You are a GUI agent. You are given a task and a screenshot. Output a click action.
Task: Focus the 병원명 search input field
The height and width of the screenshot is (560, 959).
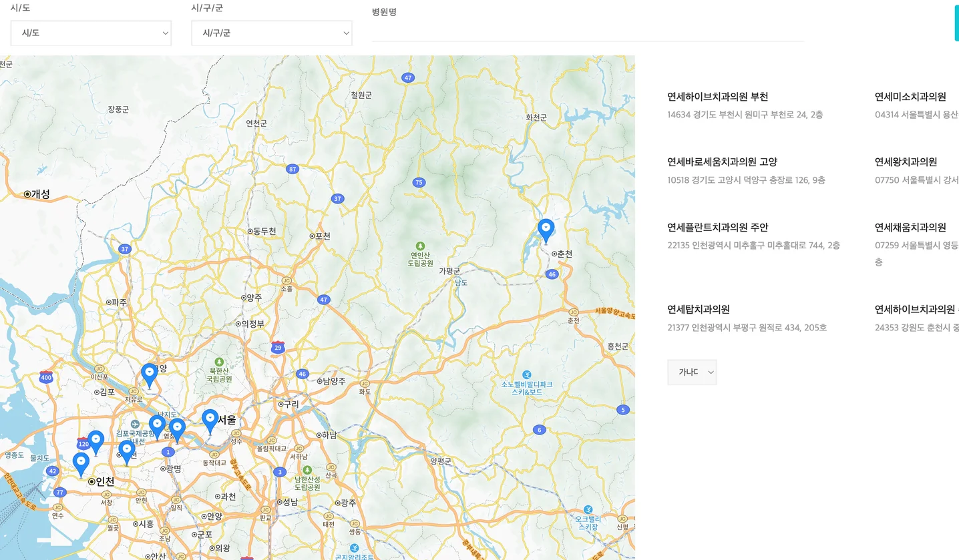pos(588,31)
